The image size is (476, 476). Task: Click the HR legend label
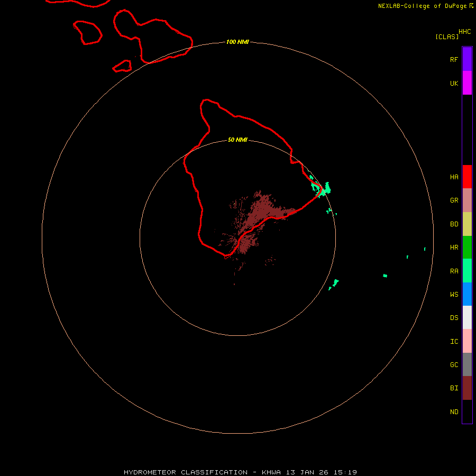(454, 248)
